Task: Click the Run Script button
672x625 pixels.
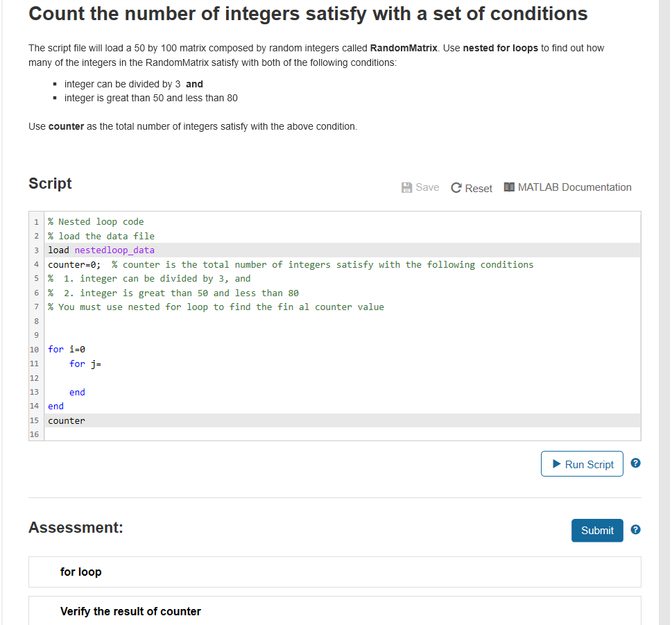Action: [x=581, y=463]
